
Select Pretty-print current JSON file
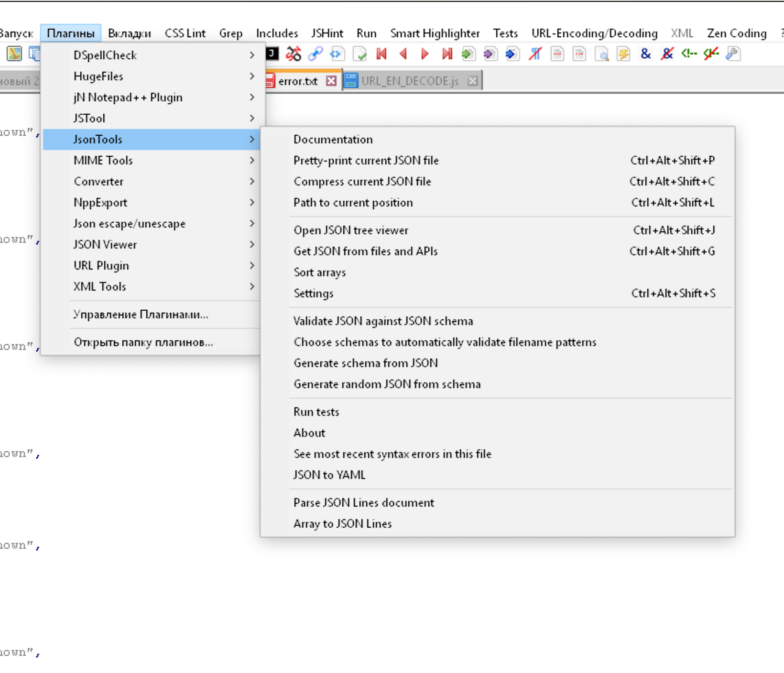[497, 161]
